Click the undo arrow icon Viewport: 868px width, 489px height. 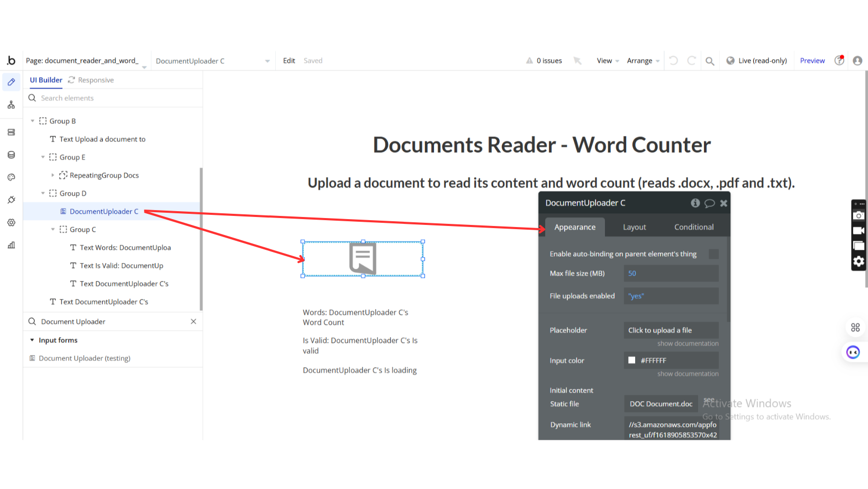click(673, 61)
